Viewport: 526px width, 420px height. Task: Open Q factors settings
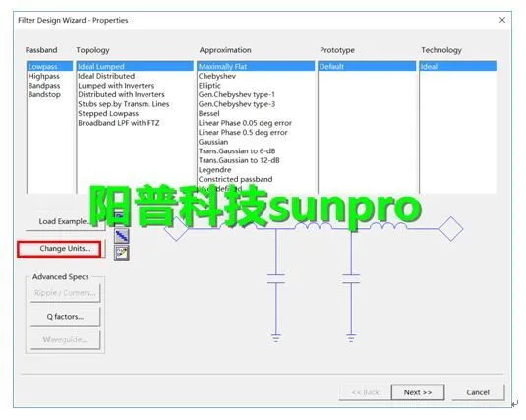(x=66, y=317)
